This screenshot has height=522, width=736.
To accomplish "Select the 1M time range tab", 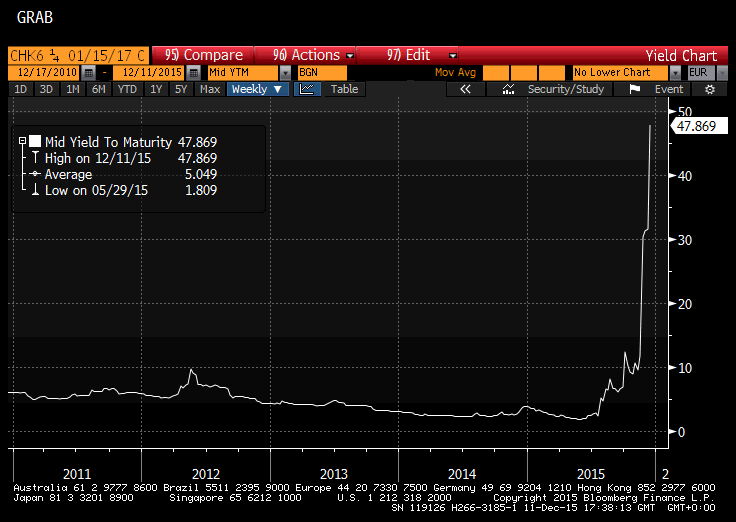I will tap(73, 89).
